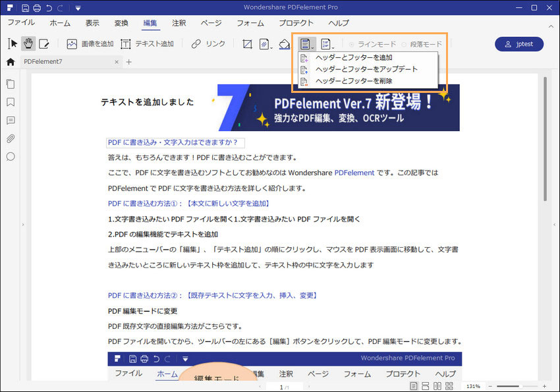Switch to the 変換 tab

(121, 23)
